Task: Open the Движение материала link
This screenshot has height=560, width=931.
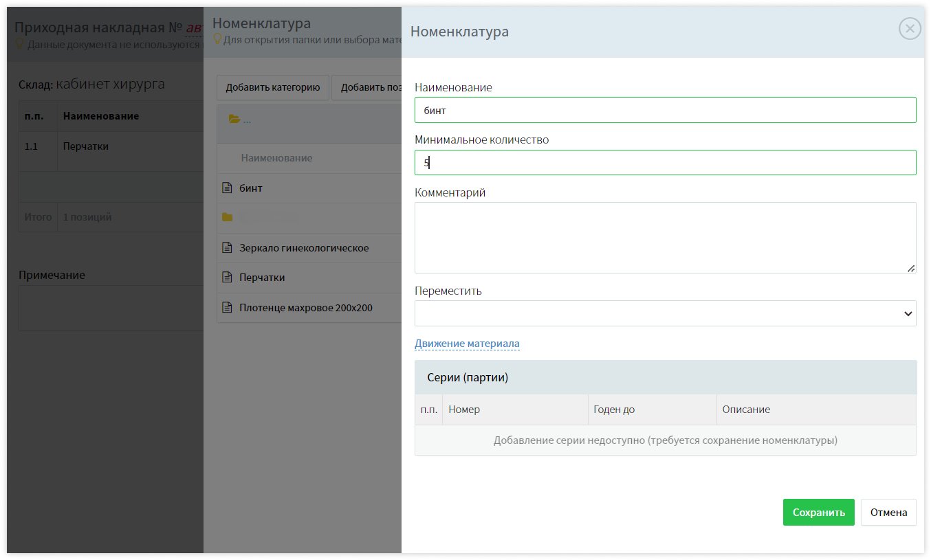Action: 467,344
